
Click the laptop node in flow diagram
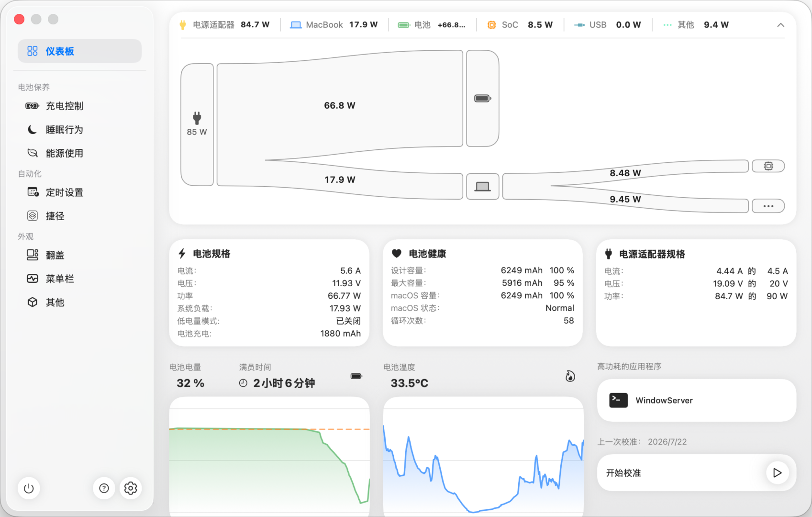pyautogui.click(x=482, y=187)
